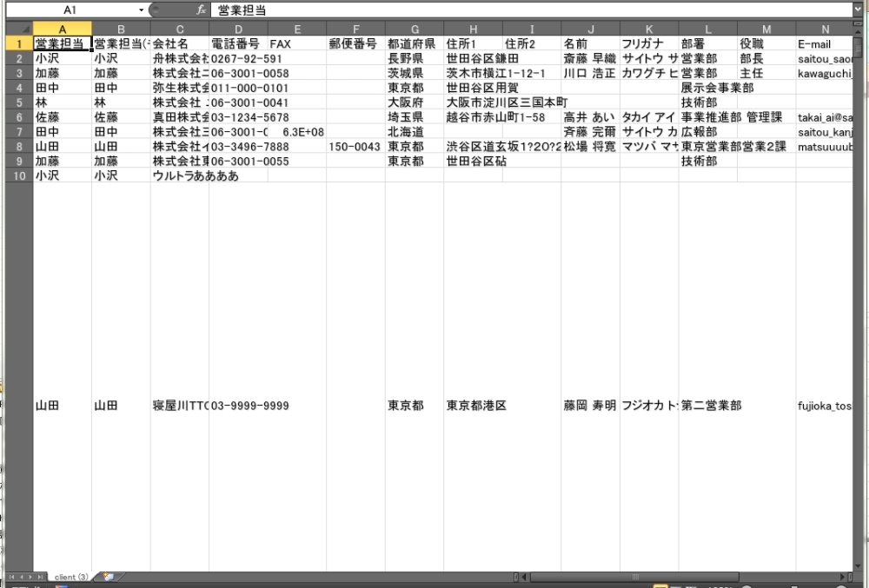Go to previous sheet tab arrow

[22, 577]
